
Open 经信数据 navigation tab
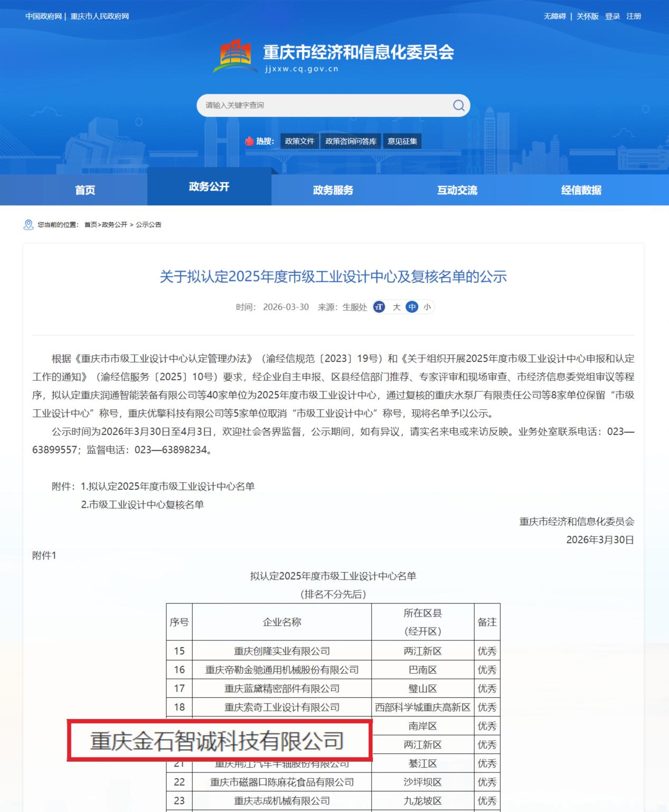(x=581, y=190)
